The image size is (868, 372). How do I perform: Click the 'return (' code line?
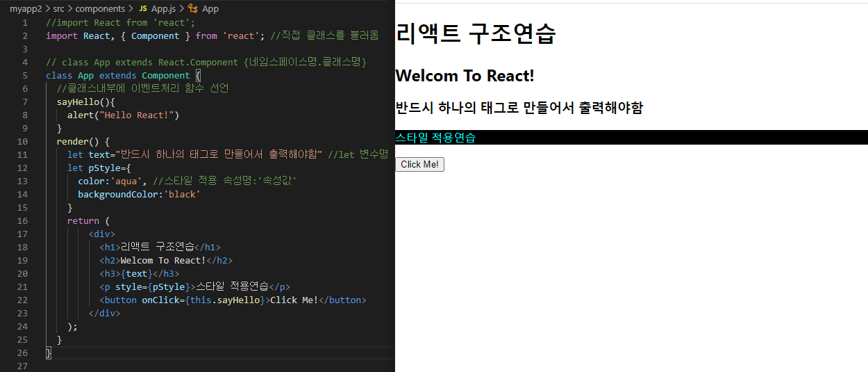[x=89, y=220]
